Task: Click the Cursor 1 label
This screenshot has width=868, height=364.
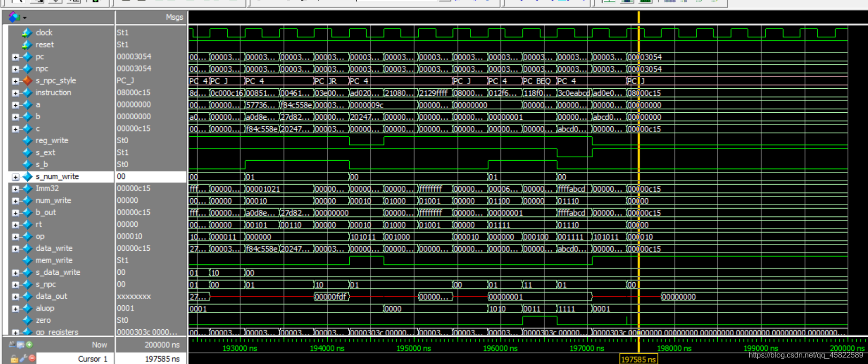Action: pos(92,359)
